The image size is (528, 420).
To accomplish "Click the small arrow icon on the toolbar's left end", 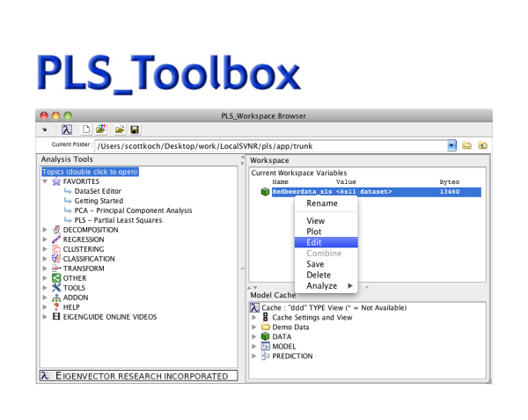I will pyautogui.click(x=45, y=129).
